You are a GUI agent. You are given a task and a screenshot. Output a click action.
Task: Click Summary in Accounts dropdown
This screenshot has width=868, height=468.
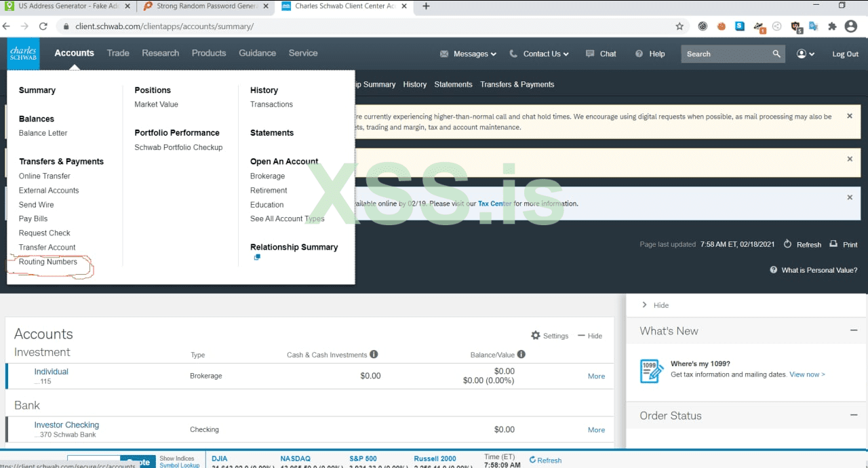pyautogui.click(x=37, y=90)
